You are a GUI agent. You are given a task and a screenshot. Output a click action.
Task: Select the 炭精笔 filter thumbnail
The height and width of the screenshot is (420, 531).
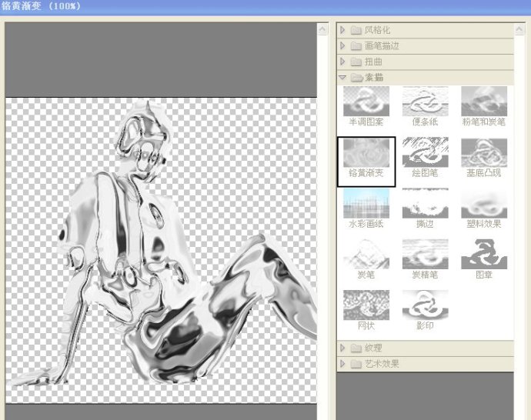pos(425,255)
